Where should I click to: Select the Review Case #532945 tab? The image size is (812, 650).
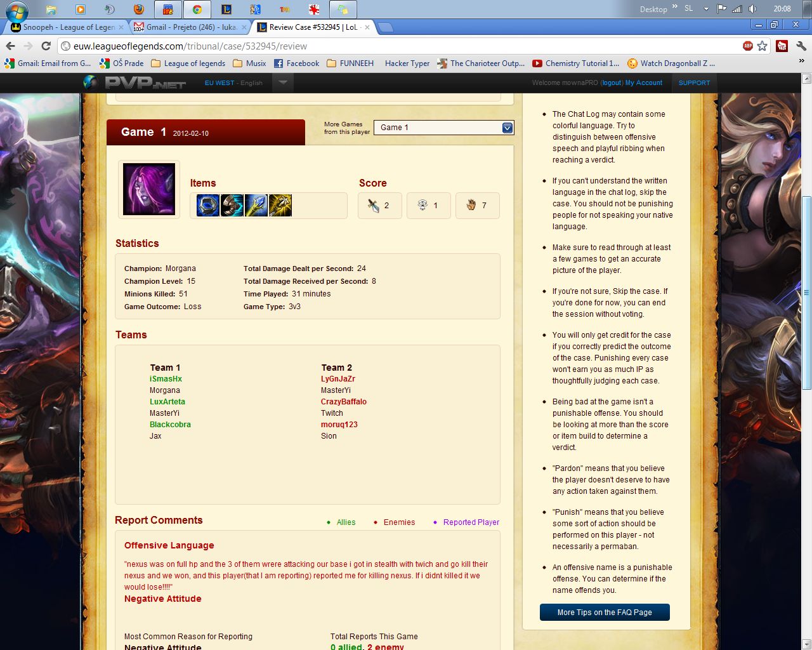click(314, 27)
